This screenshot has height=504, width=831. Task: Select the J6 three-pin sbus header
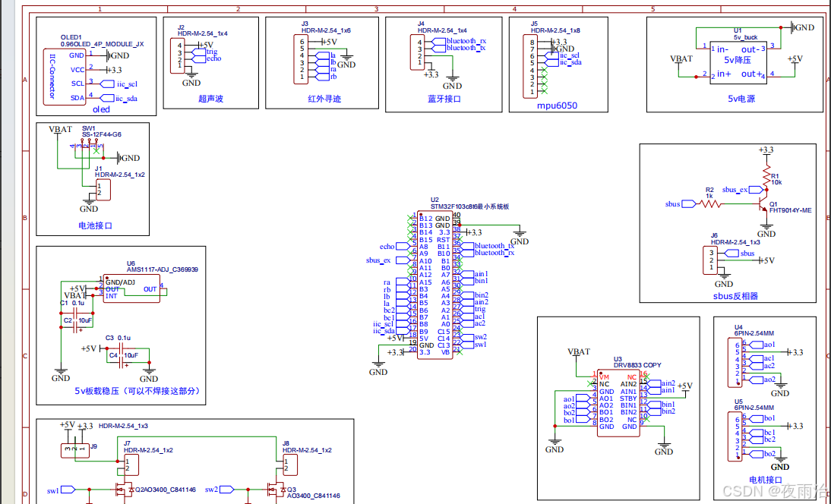click(711, 260)
